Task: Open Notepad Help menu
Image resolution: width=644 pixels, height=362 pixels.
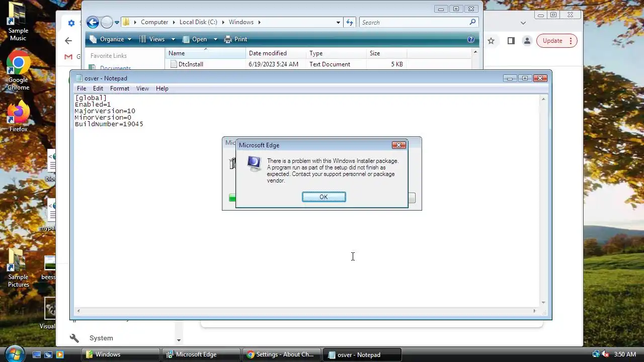Action: click(x=162, y=88)
